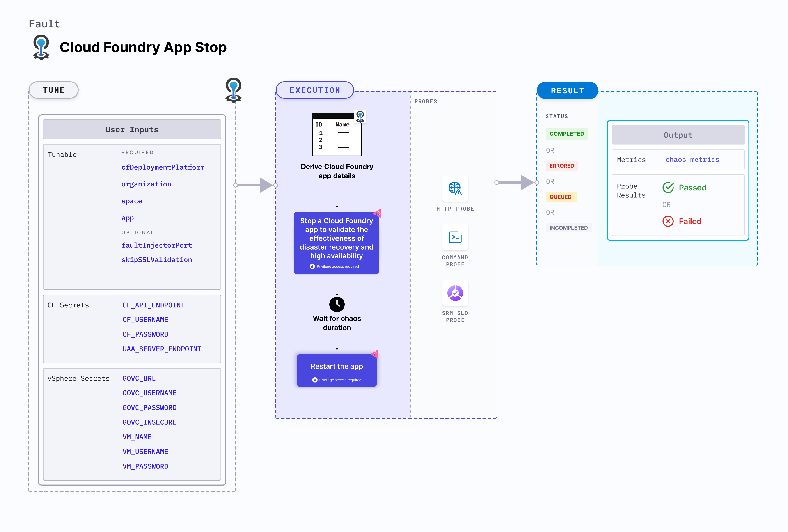Click the HTTP Probe globe icon

coord(455,188)
